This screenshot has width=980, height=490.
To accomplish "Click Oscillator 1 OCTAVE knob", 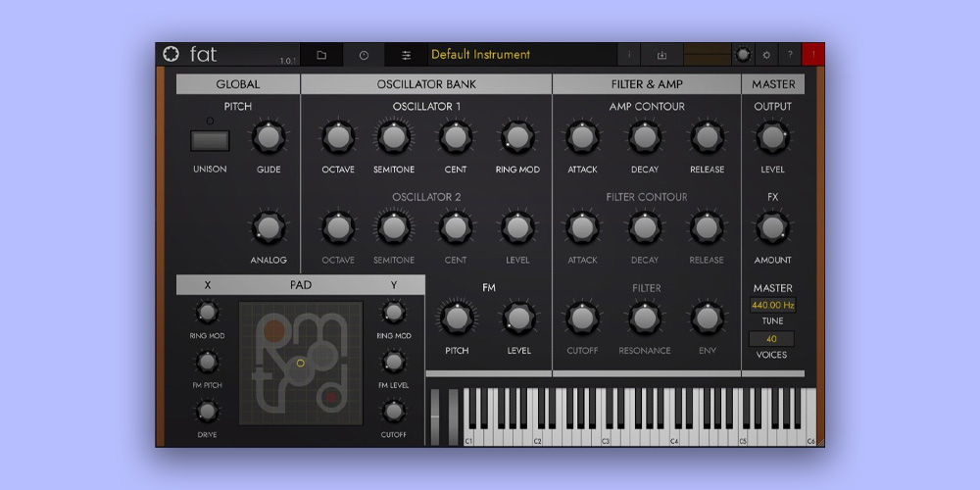I will point(338,137).
